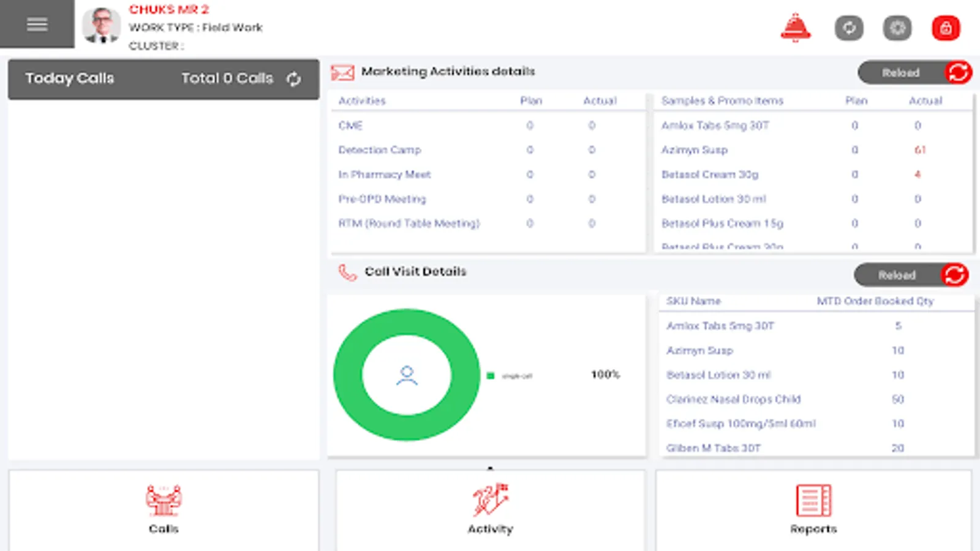Image resolution: width=980 pixels, height=551 pixels.
Task: Click Betasol Lotion 30 ml in SKU list
Action: (x=718, y=374)
